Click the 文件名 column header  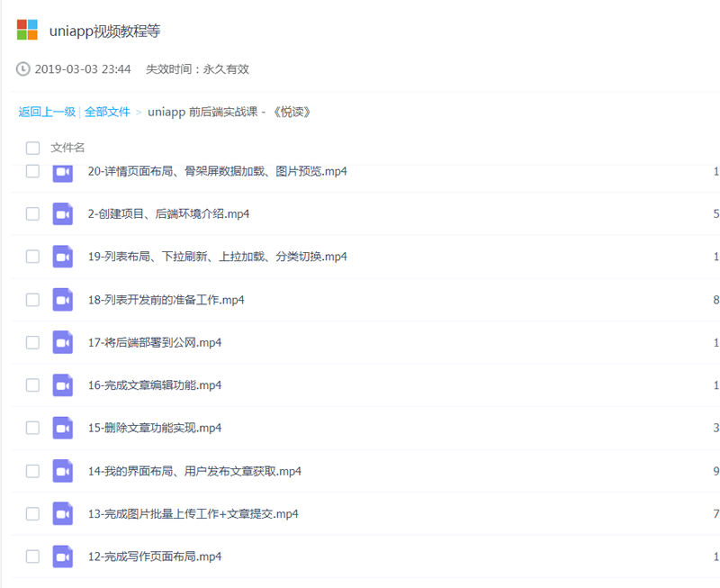tap(67, 148)
